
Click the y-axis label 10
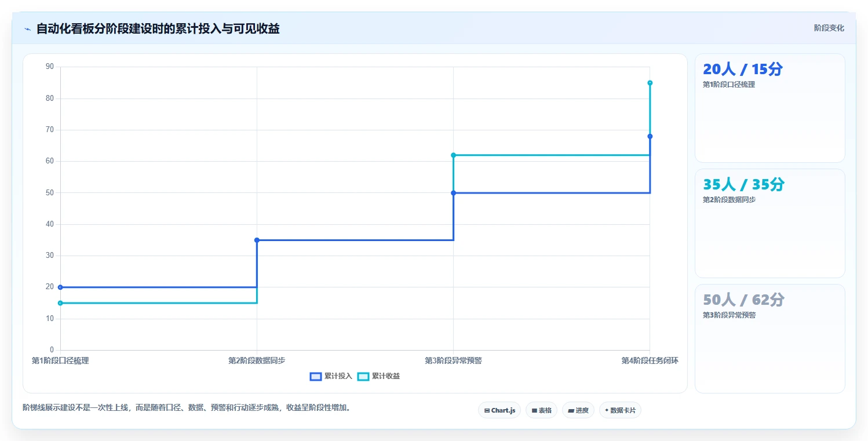(50, 319)
